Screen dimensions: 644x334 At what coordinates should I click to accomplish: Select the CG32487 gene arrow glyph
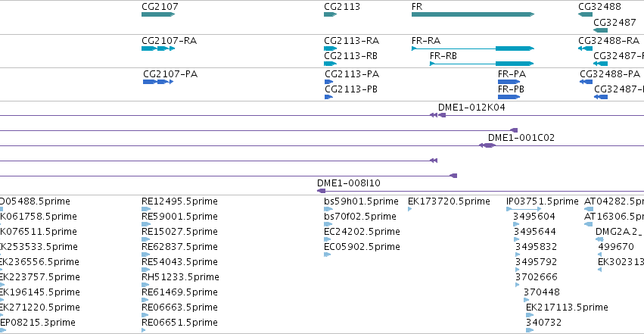600,30
